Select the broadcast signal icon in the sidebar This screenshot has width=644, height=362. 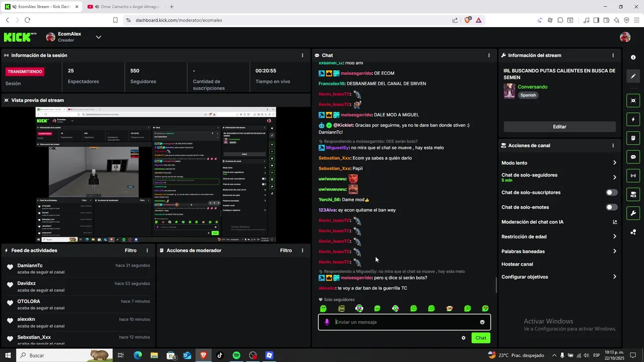(633, 175)
